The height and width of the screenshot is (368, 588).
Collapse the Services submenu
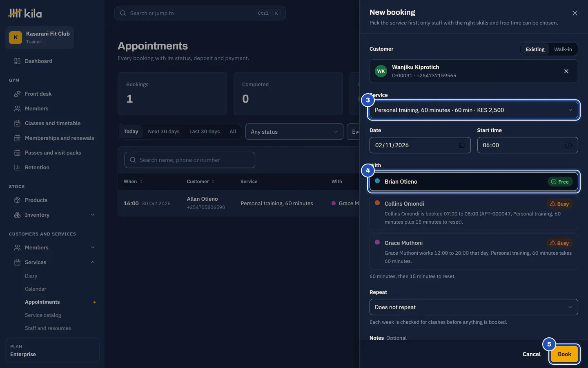tap(93, 262)
